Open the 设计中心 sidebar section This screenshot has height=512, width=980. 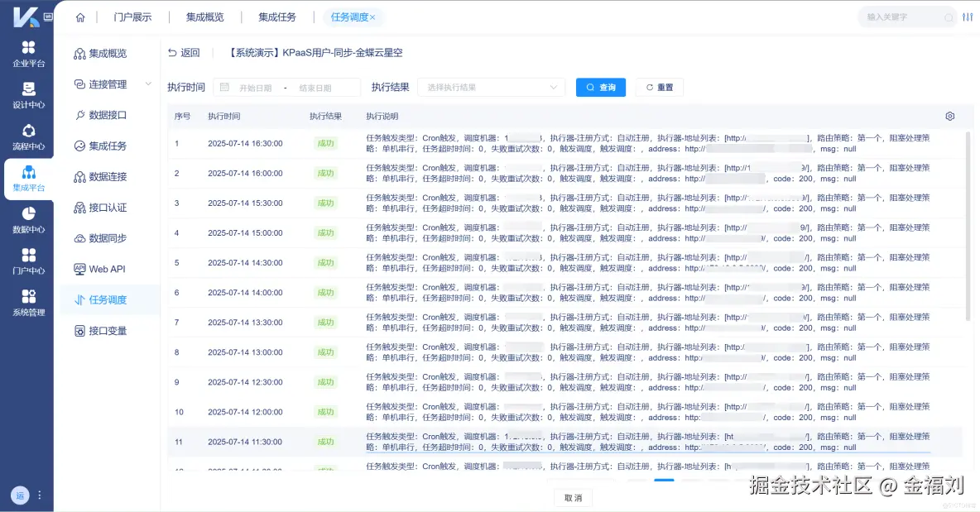pyautogui.click(x=28, y=95)
